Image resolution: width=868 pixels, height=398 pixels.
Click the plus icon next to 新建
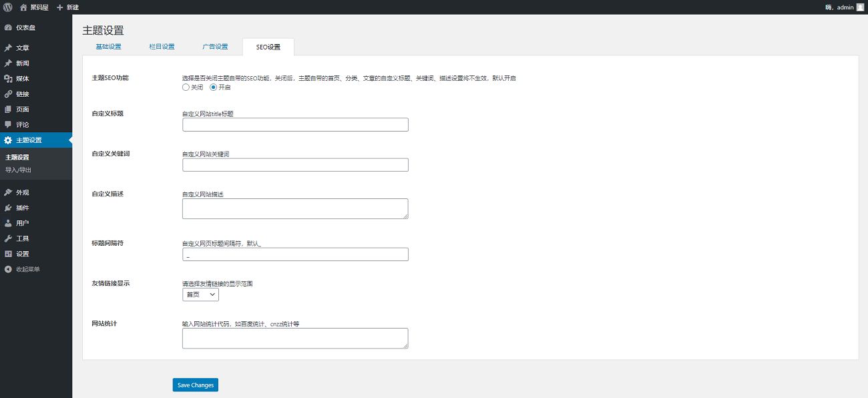[60, 7]
